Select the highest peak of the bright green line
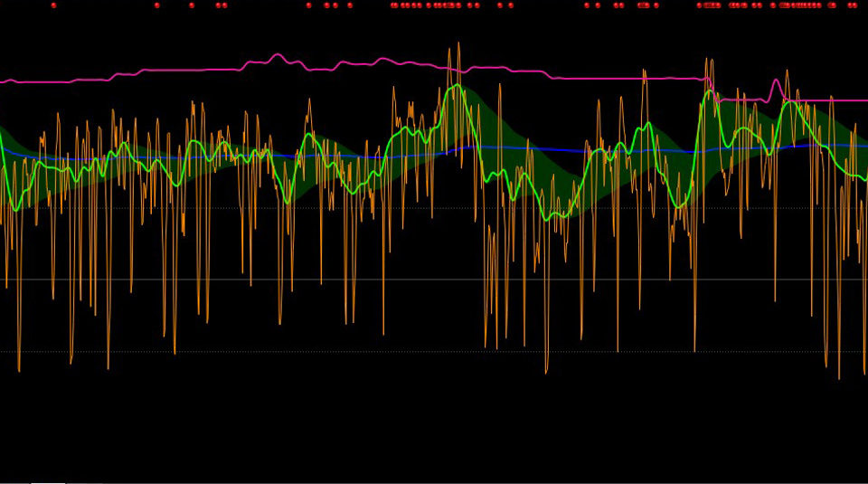The height and width of the screenshot is (484, 868). coord(458,86)
